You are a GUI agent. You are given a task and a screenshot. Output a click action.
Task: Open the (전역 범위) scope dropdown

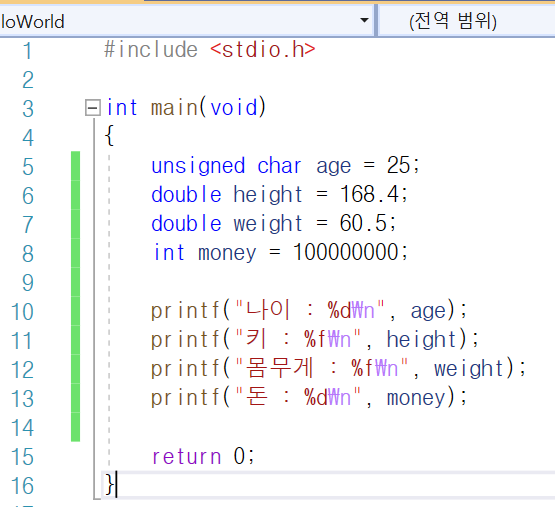[x=467, y=21]
